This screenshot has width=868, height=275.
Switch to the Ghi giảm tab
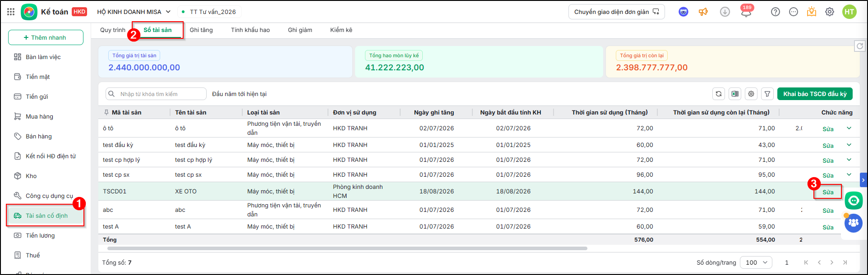300,30
